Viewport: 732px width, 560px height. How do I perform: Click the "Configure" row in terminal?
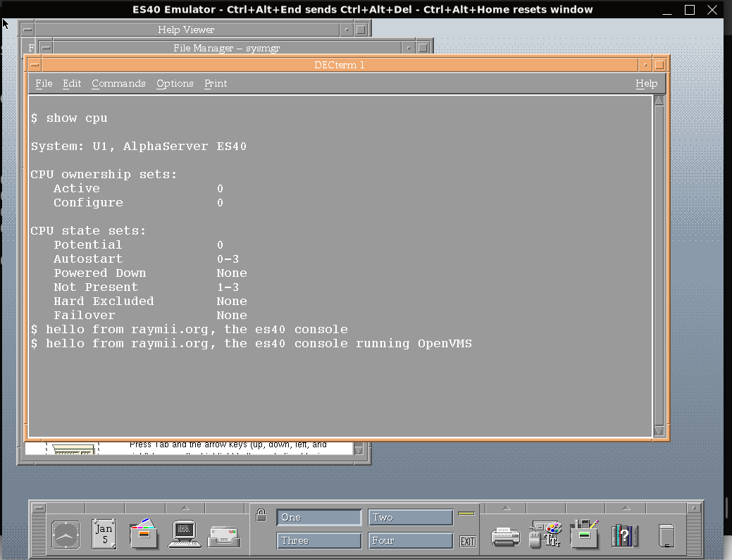pos(138,203)
